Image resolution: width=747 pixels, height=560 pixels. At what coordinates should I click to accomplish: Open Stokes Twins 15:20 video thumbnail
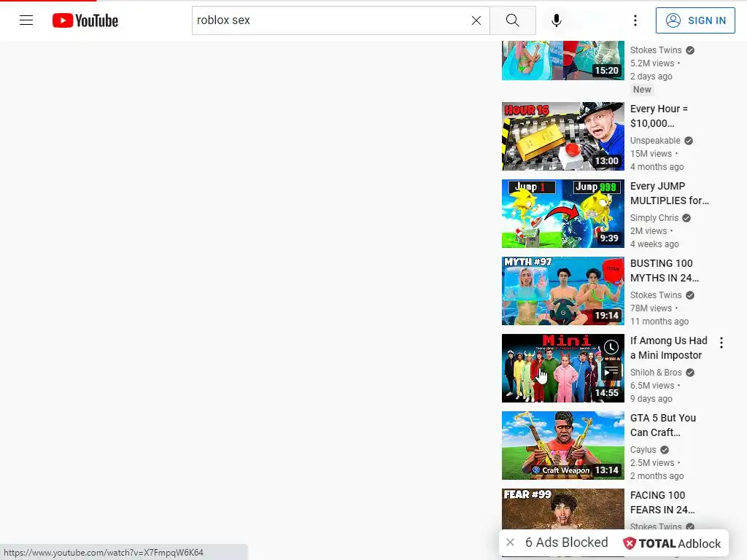point(562,61)
